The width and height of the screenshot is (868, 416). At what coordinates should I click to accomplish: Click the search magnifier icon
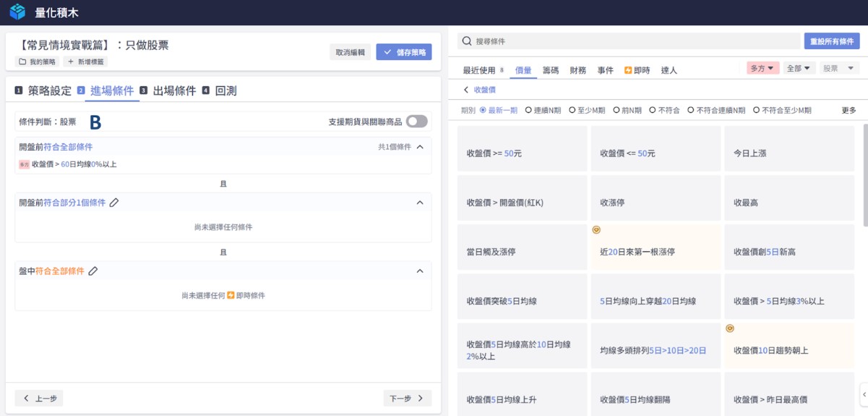pos(467,41)
